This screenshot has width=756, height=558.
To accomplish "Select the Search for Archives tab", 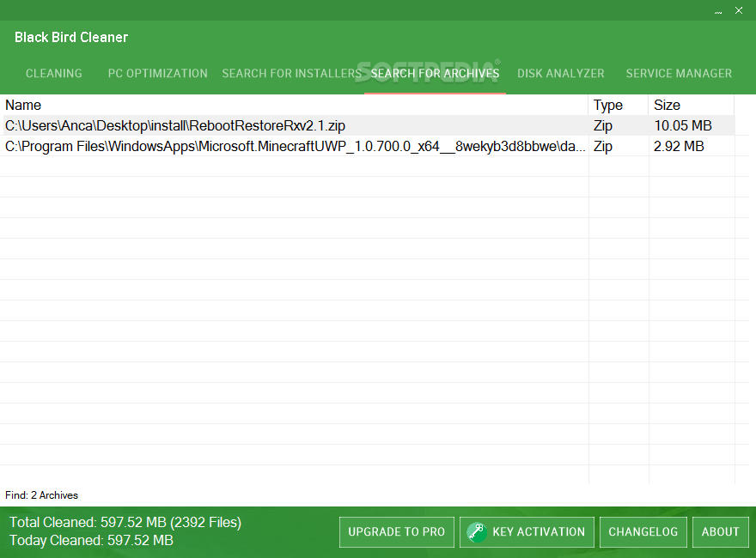I will pyautogui.click(x=435, y=73).
